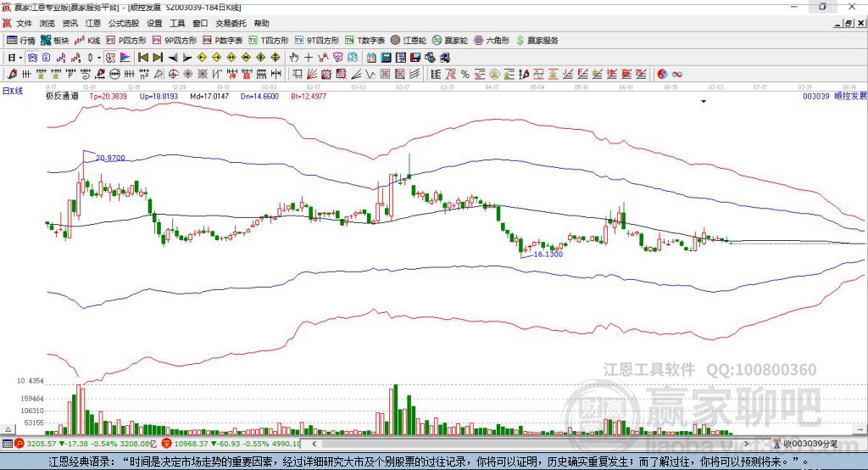Open the 公式选股 menu

click(124, 23)
